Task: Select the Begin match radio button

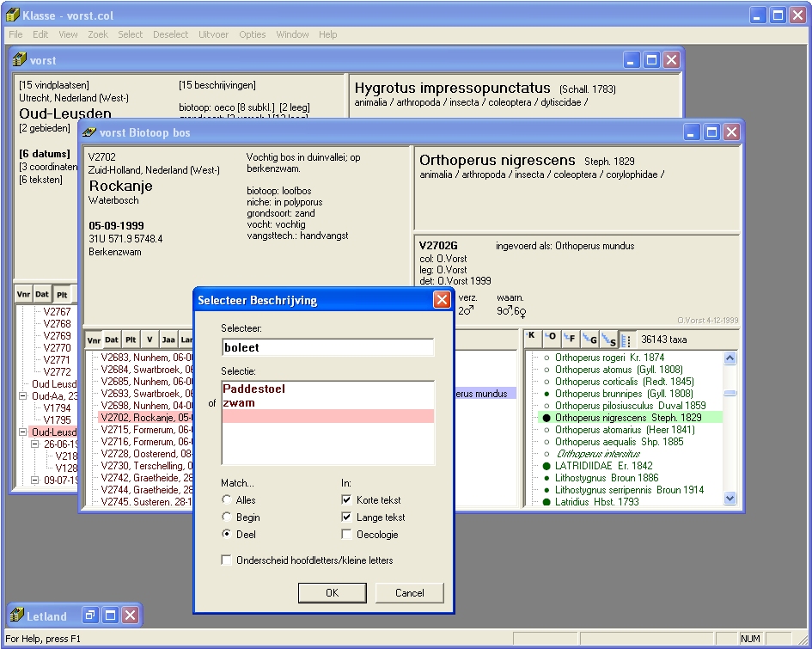Action: [227, 517]
